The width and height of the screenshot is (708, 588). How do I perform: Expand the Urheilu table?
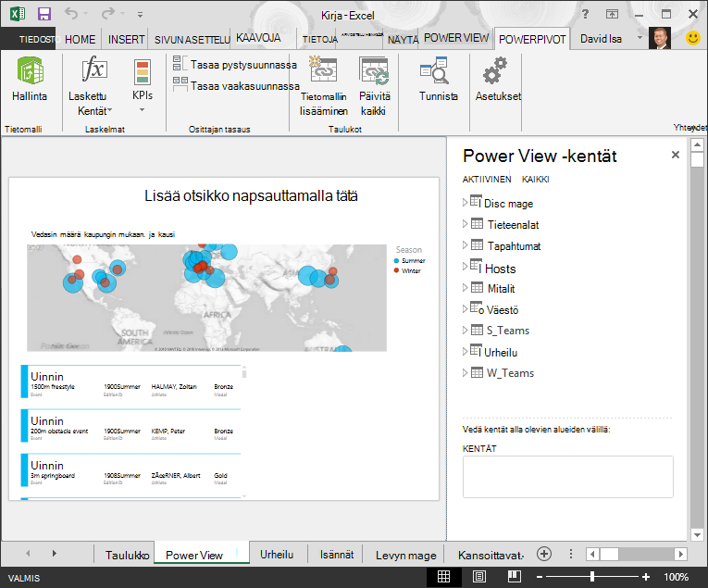pyautogui.click(x=466, y=351)
